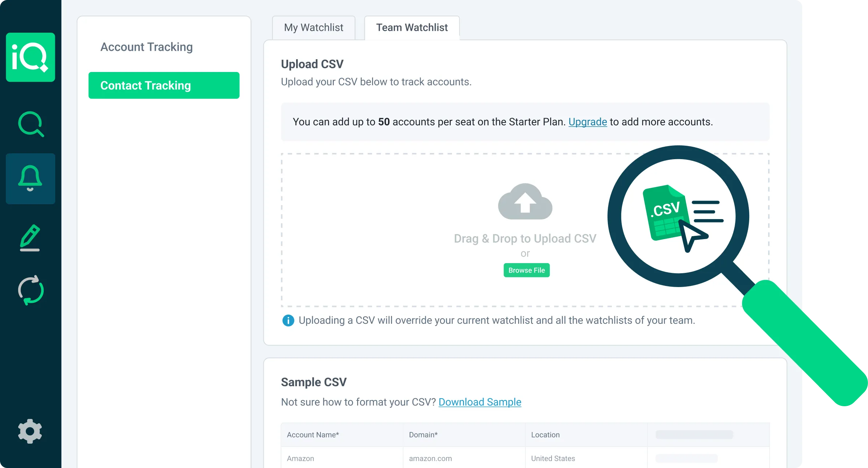The image size is (868, 468).
Task: Select the Contact Tracking menu item
Action: tap(164, 85)
